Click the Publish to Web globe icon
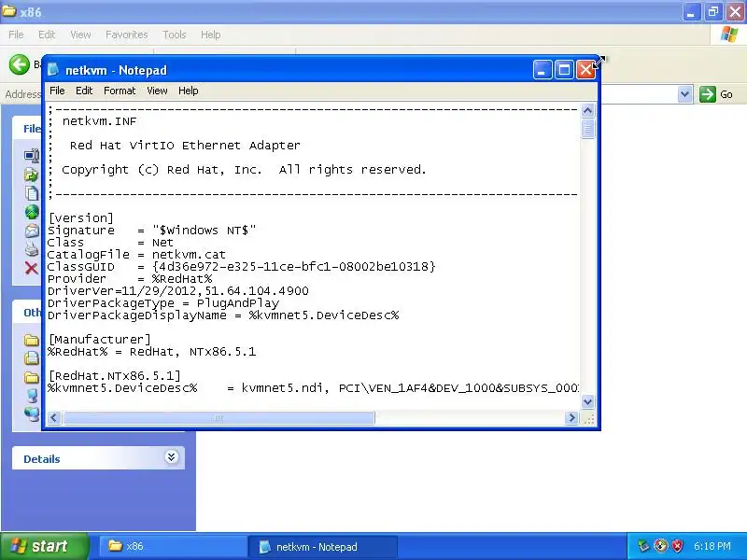The height and width of the screenshot is (560, 747). [32, 212]
